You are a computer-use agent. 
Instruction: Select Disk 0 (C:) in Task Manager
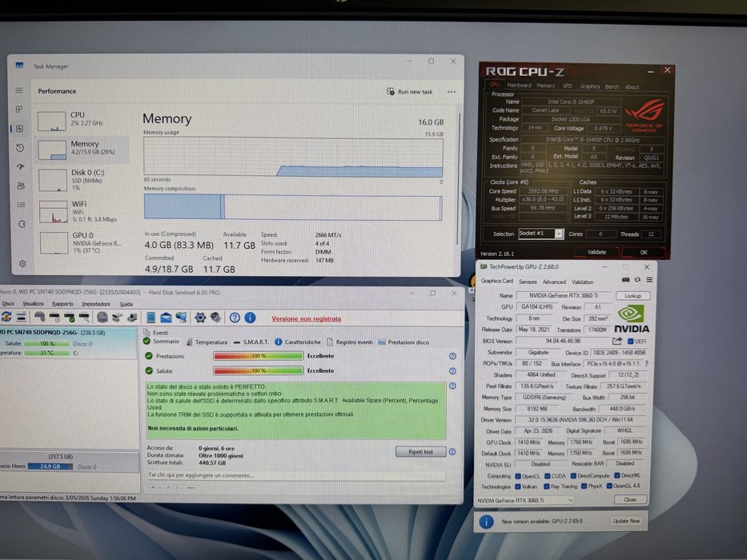(x=83, y=179)
